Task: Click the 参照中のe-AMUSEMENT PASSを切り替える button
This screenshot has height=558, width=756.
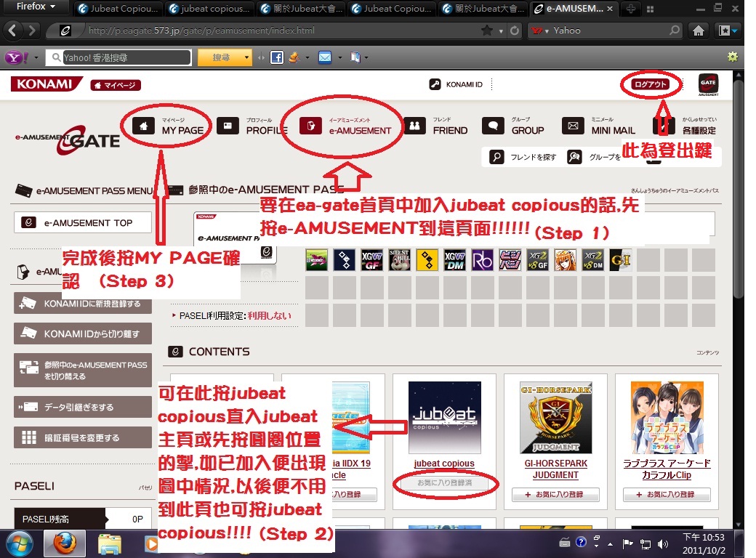Action: (83, 370)
